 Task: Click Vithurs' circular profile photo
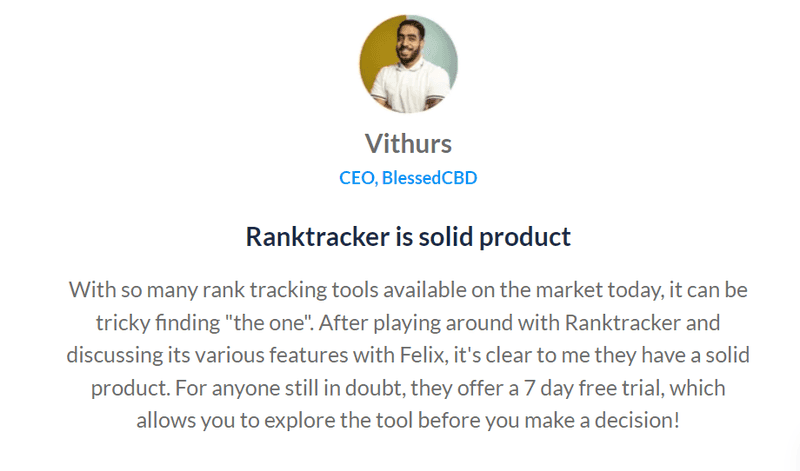click(408, 64)
